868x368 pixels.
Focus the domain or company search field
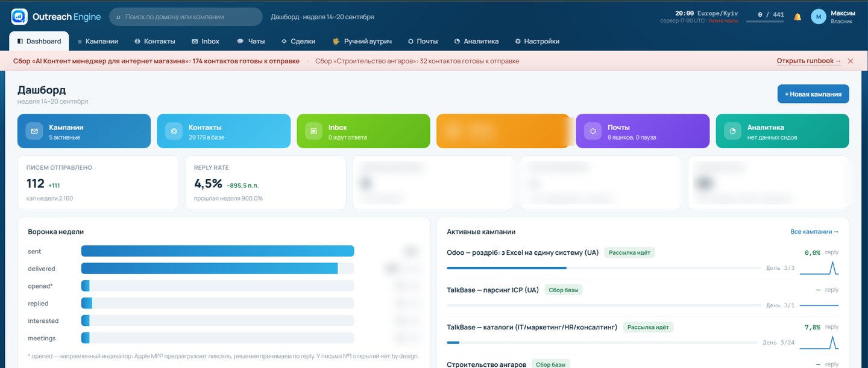(x=186, y=17)
